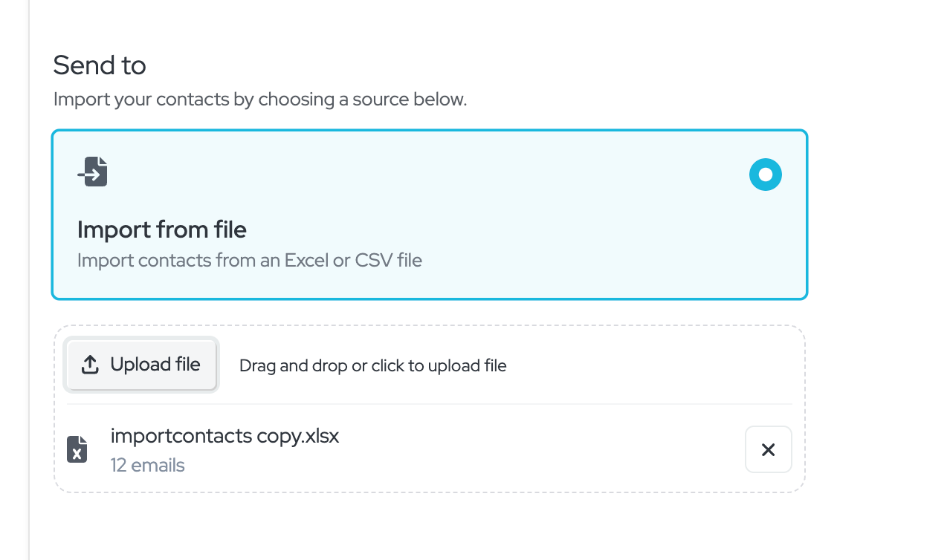Click the teal selection indicator on the card
950x560 pixels.
[766, 175]
